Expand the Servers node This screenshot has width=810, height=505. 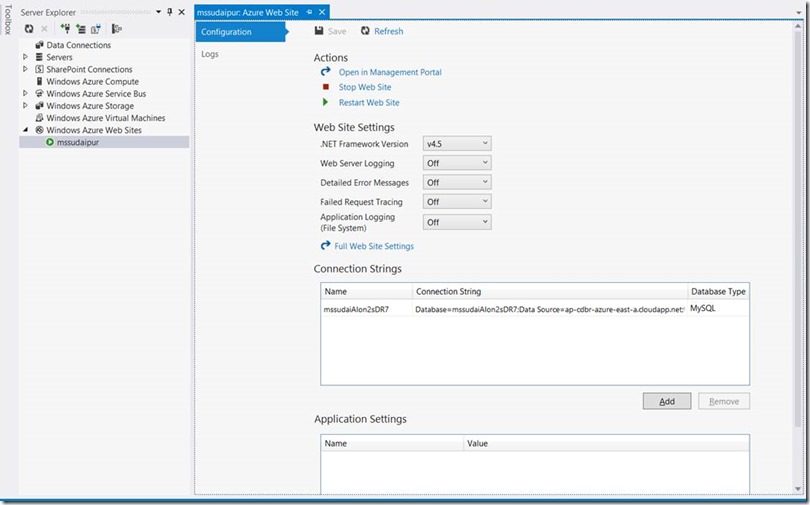[x=25, y=57]
